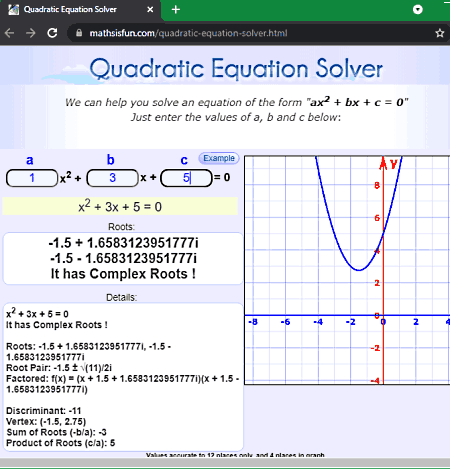The height and width of the screenshot is (469, 450).
Task: Select the Sum of Roots (-b/a): -3 line
Action: coord(56,432)
